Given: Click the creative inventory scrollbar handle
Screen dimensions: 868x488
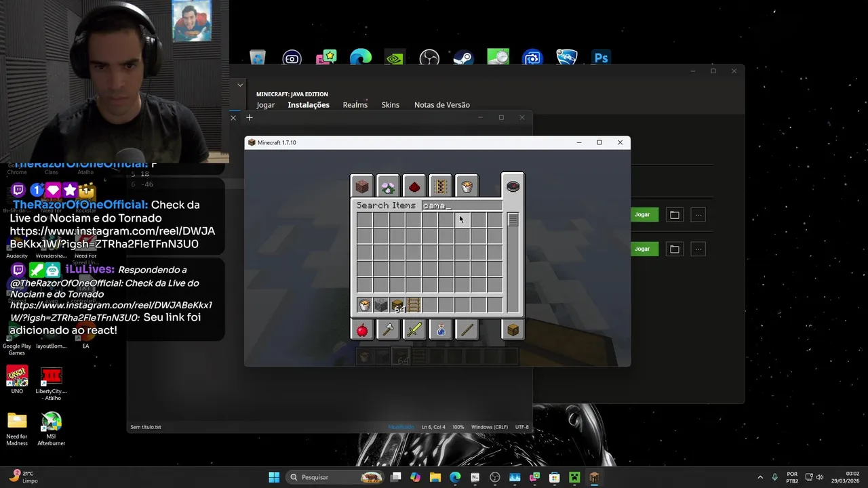Looking at the screenshot, I should (x=513, y=220).
